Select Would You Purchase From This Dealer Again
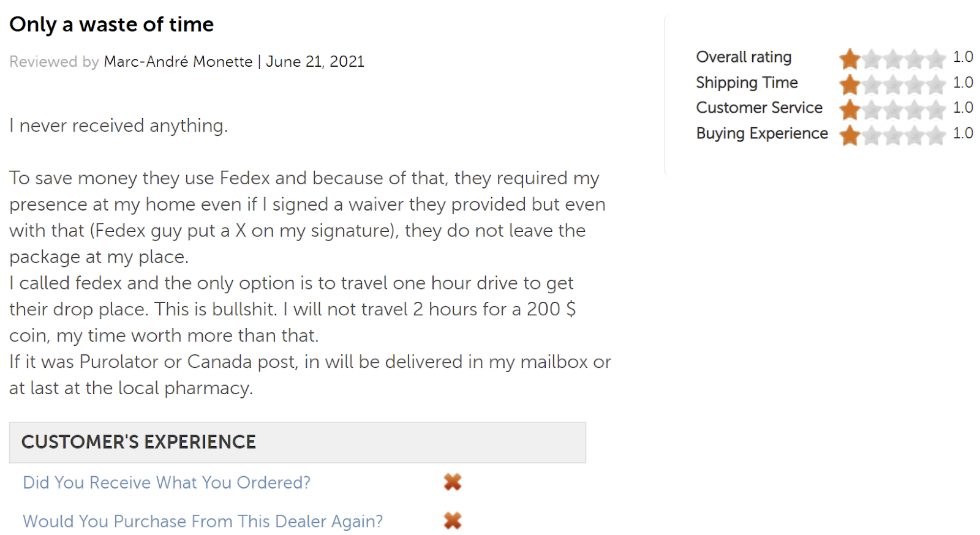This screenshot has width=980, height=535. (203, 521)
